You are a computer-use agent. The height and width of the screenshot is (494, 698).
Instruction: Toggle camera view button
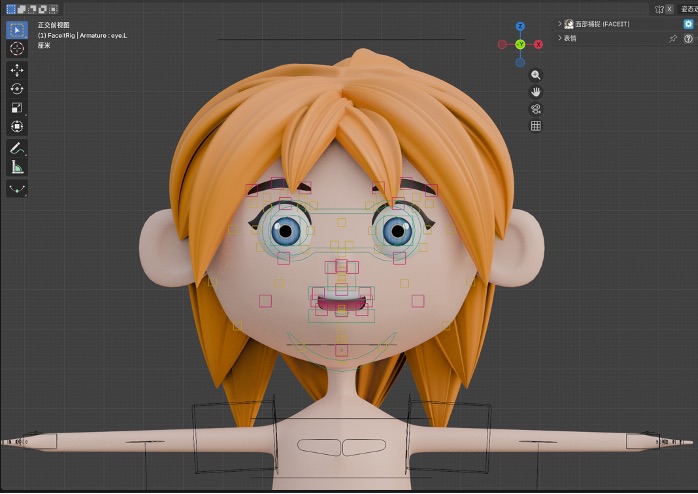coord(536,109)
